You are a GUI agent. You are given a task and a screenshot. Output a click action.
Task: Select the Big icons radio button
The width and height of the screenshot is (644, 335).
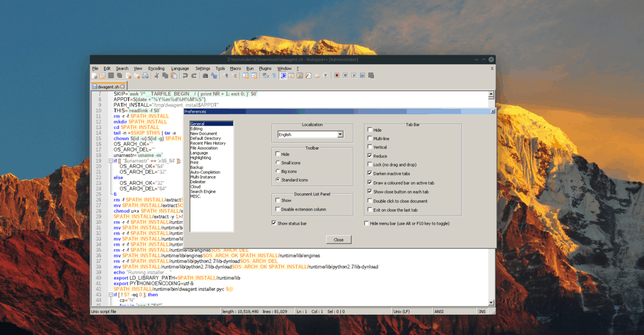click(277, 171)
